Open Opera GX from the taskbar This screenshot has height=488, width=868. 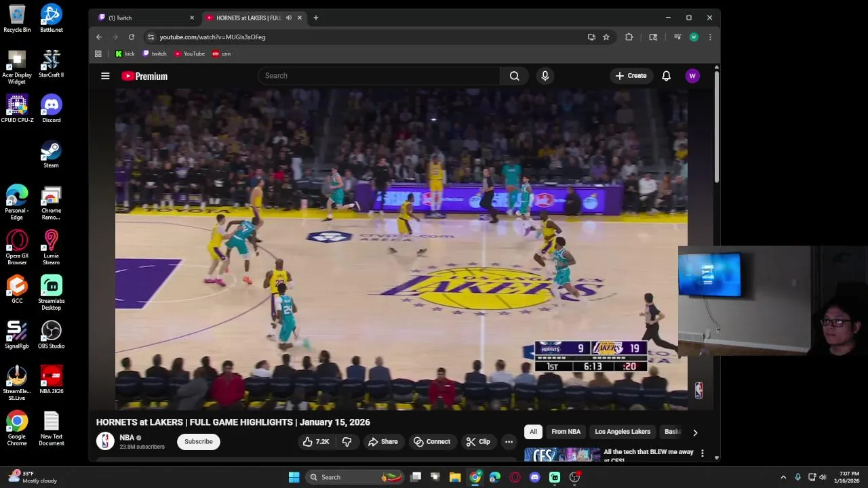(515, 477)
